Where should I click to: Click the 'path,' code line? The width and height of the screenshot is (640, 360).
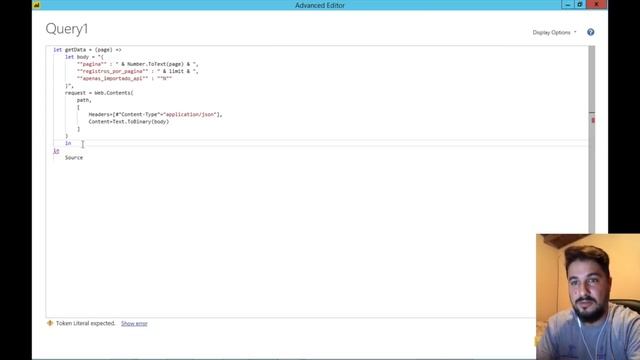coord(84,100)
